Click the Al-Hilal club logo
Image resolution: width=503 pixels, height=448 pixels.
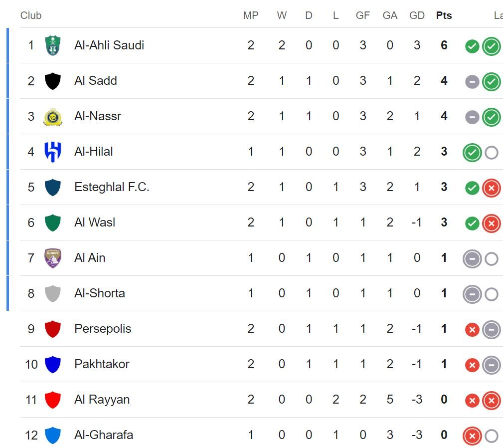click(x=53, y=152)
